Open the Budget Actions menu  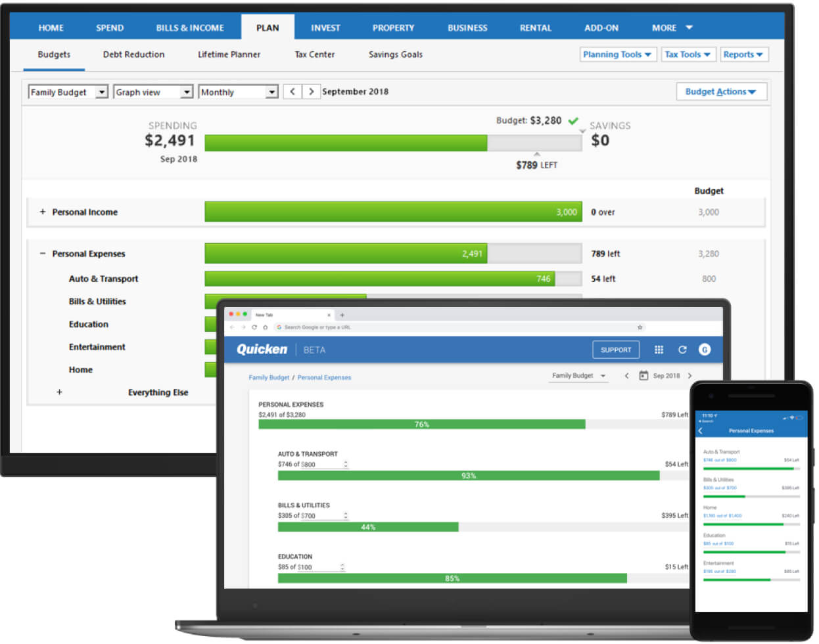721,91
